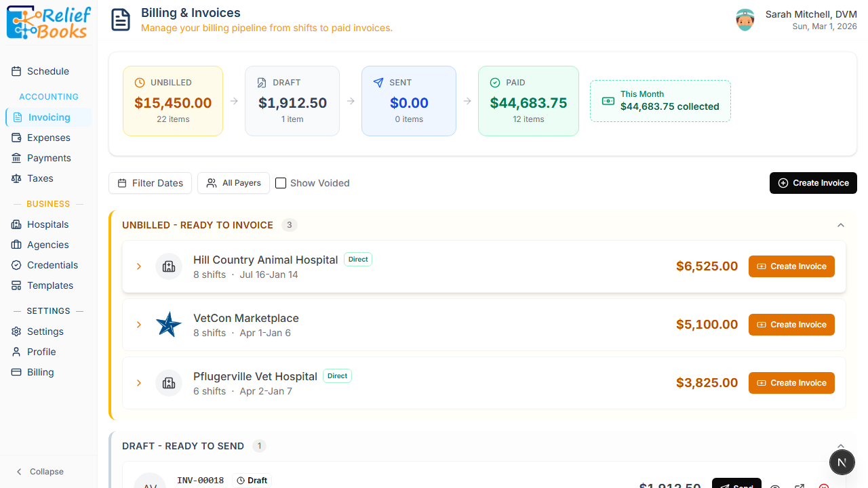This screenshot has height=488, width=868.
Task: Click the VetCon Marketplace star logo
Action: [x=168, y=325]
